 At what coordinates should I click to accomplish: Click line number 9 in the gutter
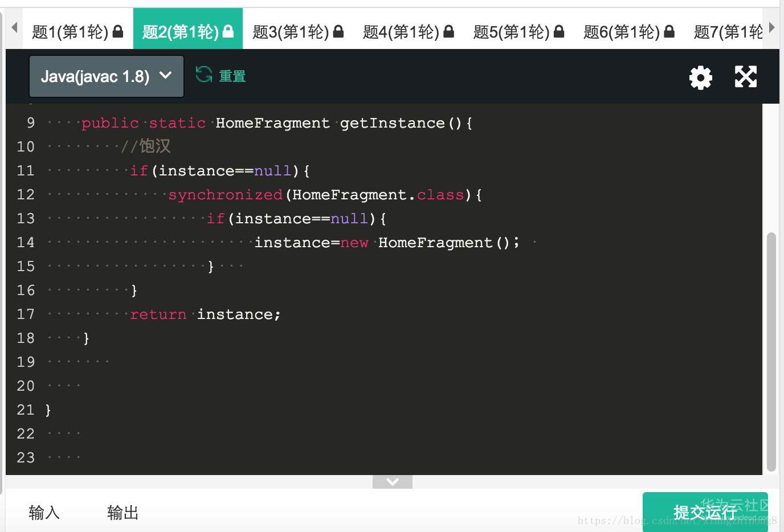(31, 123)
